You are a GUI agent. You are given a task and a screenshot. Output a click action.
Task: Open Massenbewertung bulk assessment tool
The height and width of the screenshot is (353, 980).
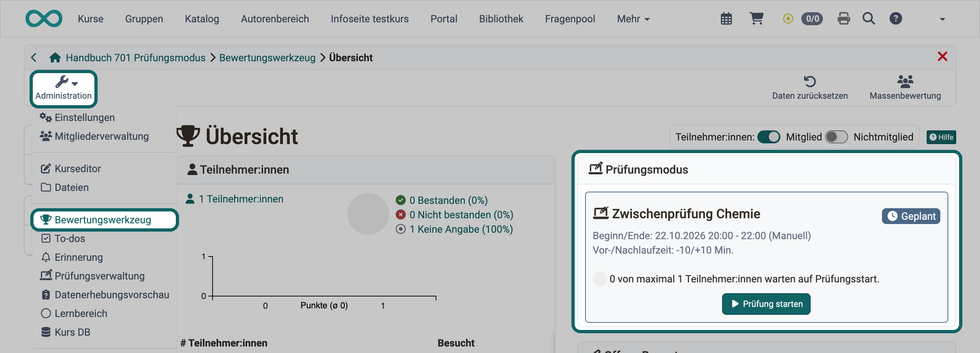click(x=905, y=88)
